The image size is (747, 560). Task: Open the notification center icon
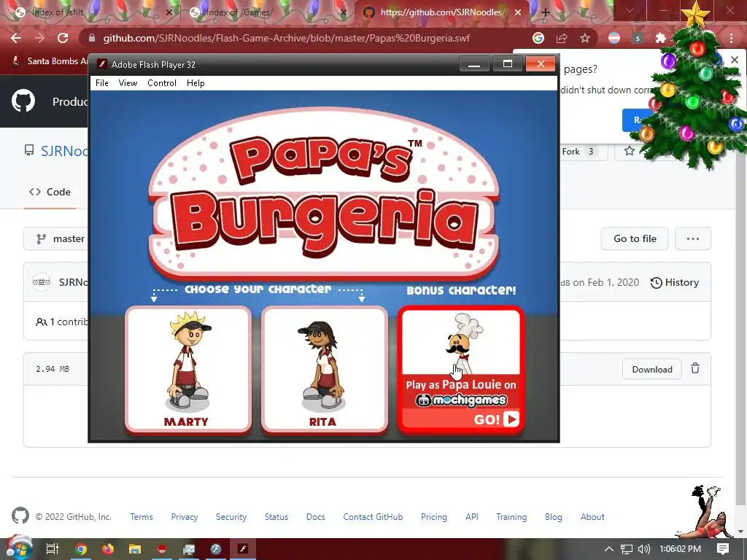[x=723, y=548]
